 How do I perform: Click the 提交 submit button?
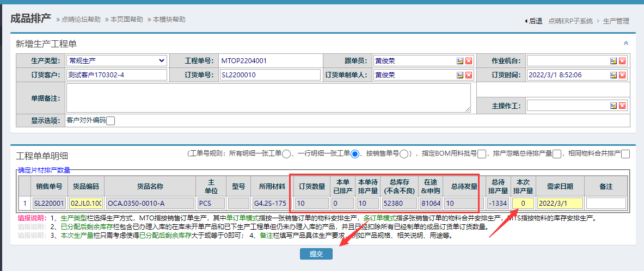click(316, 254)
